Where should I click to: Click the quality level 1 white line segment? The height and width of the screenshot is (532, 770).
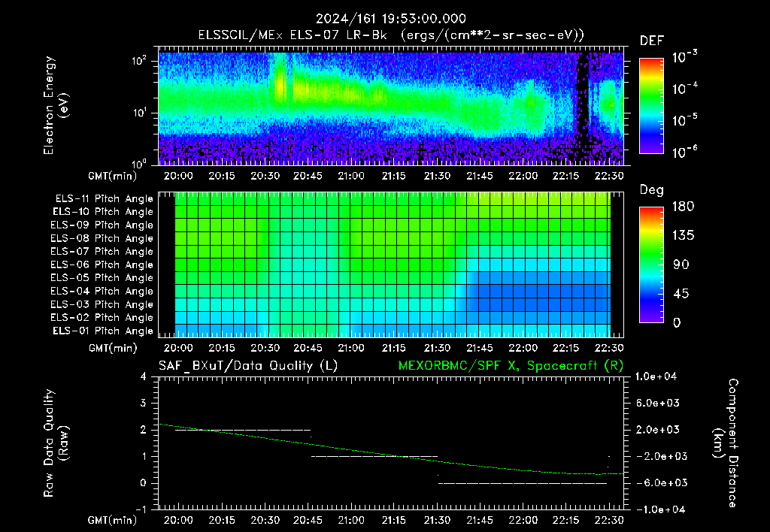click(x=374, y=456)
